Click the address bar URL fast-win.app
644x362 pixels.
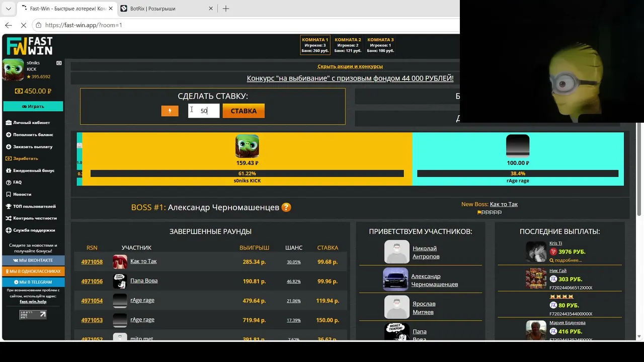(84, 25)
